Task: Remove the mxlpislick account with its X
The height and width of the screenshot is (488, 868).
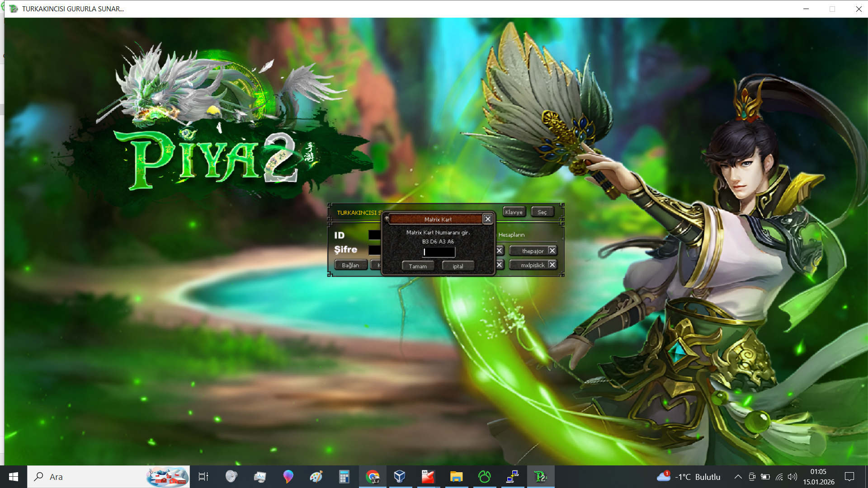Action: 552,265
